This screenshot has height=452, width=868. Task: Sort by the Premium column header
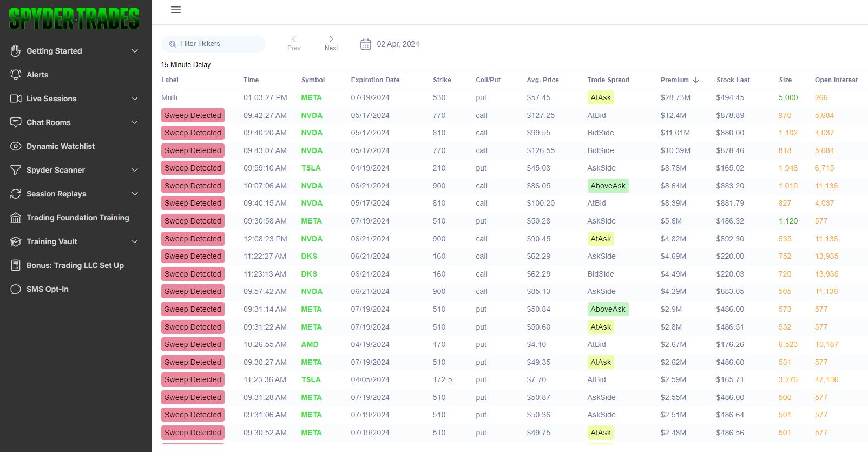[x=674, y=80]
